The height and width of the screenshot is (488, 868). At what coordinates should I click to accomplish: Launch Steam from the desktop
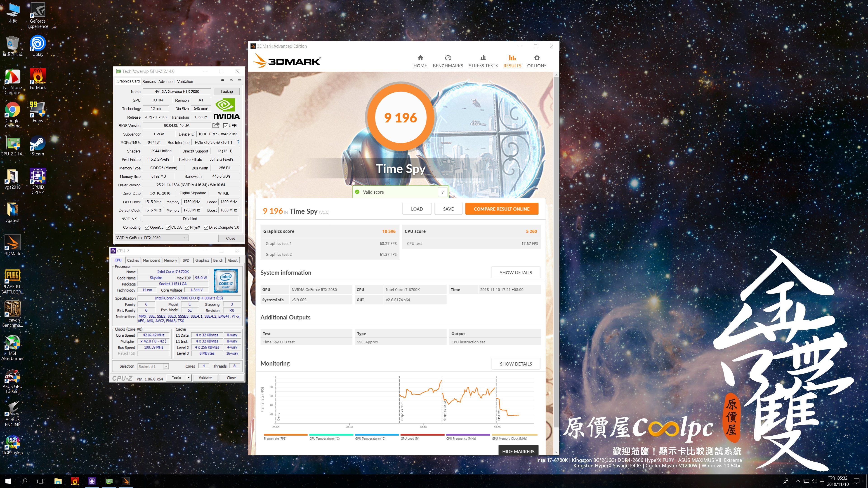38,145
